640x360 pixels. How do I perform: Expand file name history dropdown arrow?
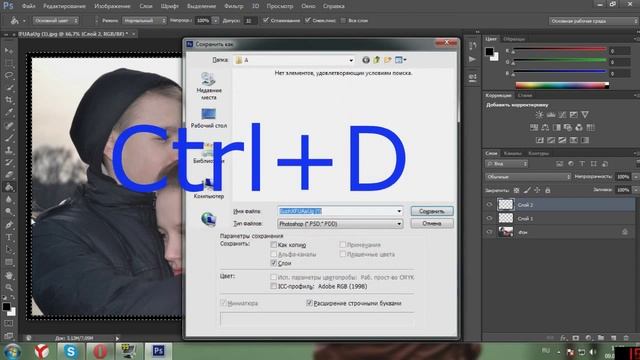399,211
